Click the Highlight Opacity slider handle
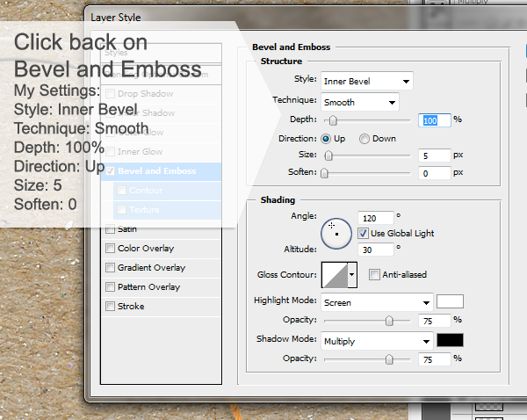The height and width of the screenshot is (420, 527). [x=389, y=321]
